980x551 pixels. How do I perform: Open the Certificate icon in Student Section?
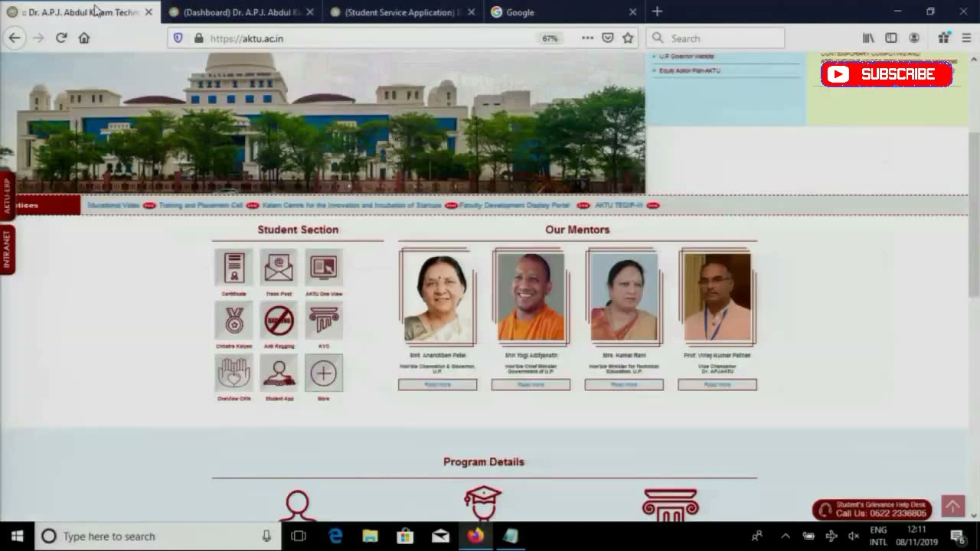pos(234,267)
